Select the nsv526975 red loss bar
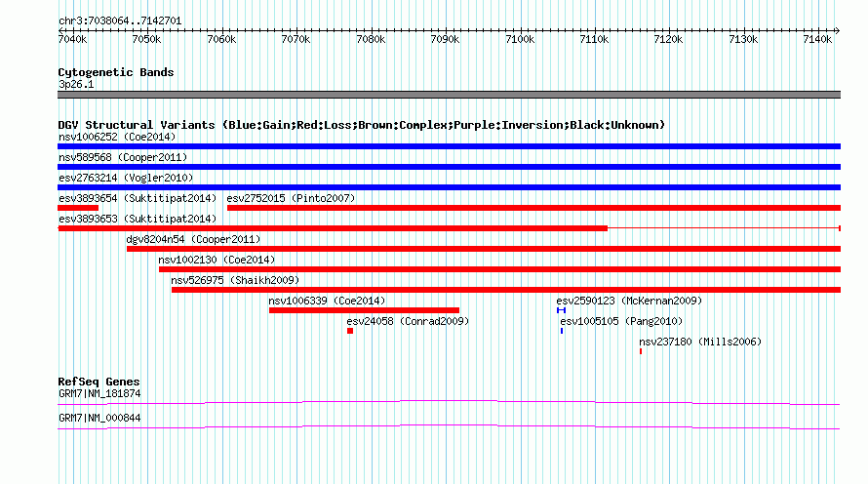 point(506,290)
